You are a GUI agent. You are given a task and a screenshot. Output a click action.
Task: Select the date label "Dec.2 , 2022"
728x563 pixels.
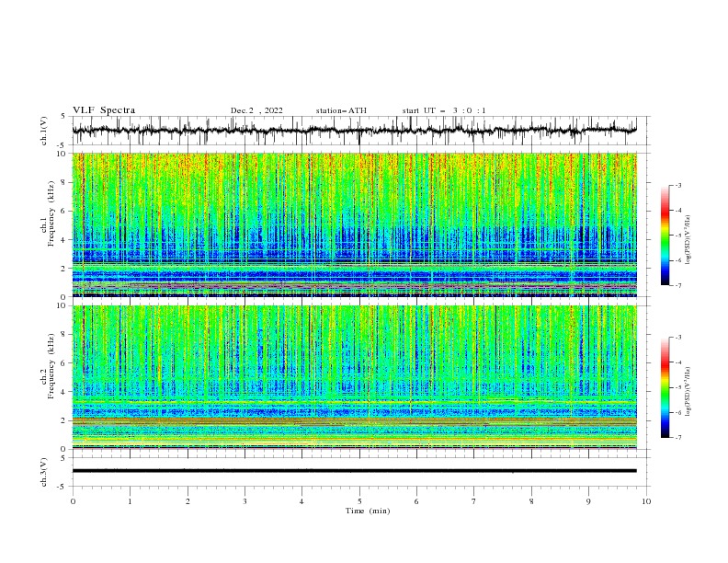point(256,110)
